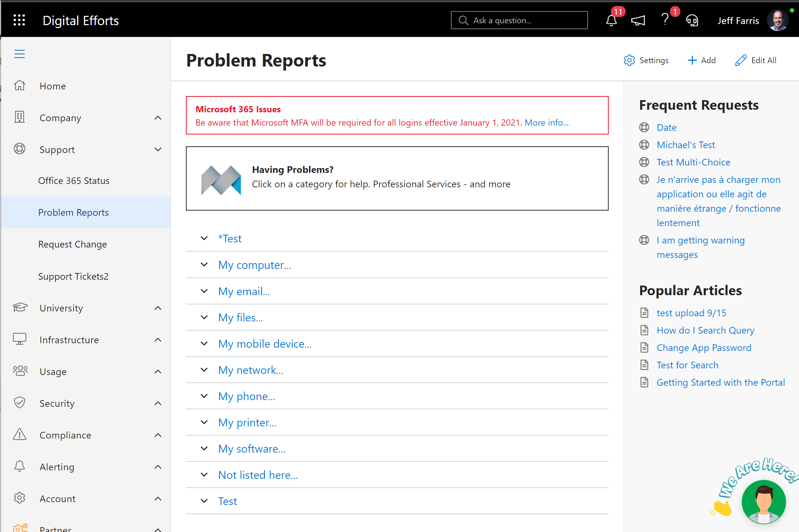The width and height of the screenshot is (799, 532).
Task: Expand the Not listed here... chevron
Action: (204, 474)
